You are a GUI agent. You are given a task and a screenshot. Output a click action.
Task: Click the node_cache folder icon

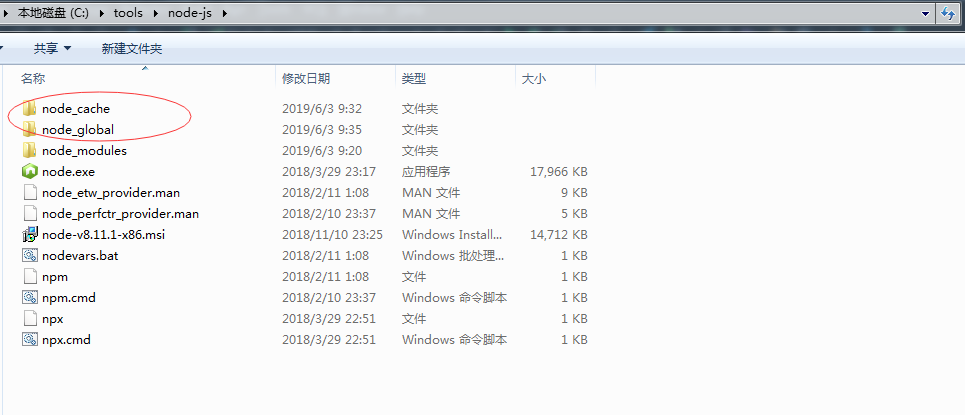pyautogui.click(x=29, y=108)
